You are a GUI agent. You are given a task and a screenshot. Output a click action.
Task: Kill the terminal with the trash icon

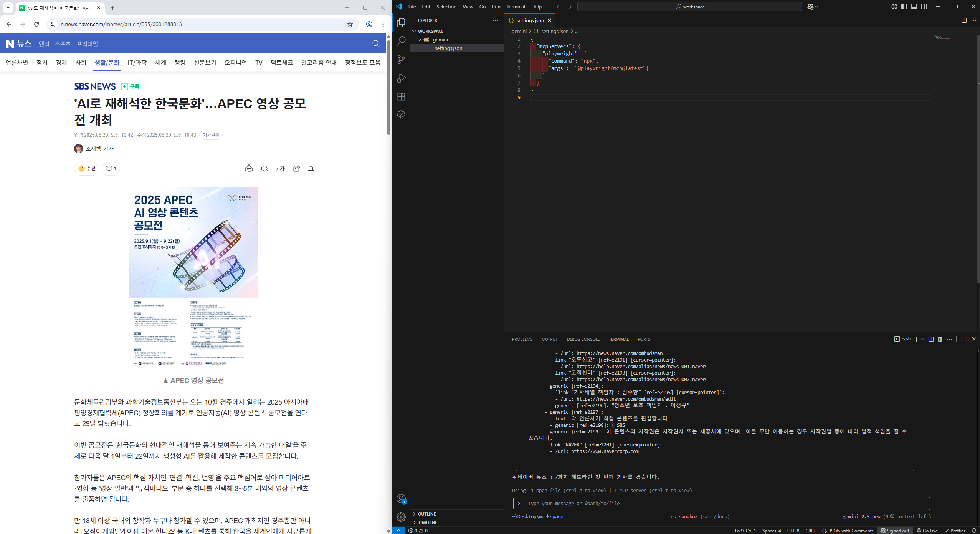click(940, 339)
